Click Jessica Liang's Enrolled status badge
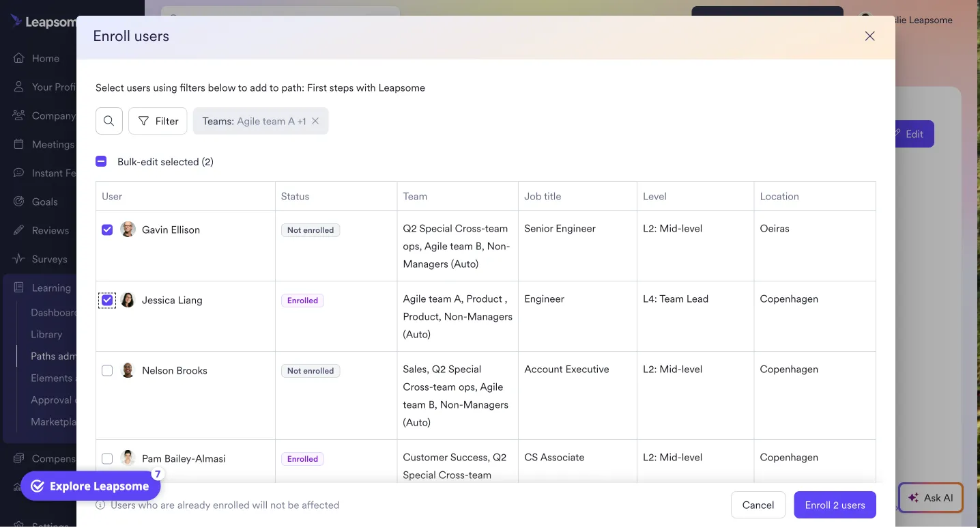The width and height of the screenshot is (980, 528). pyautogui.click(x=302, y=301)
